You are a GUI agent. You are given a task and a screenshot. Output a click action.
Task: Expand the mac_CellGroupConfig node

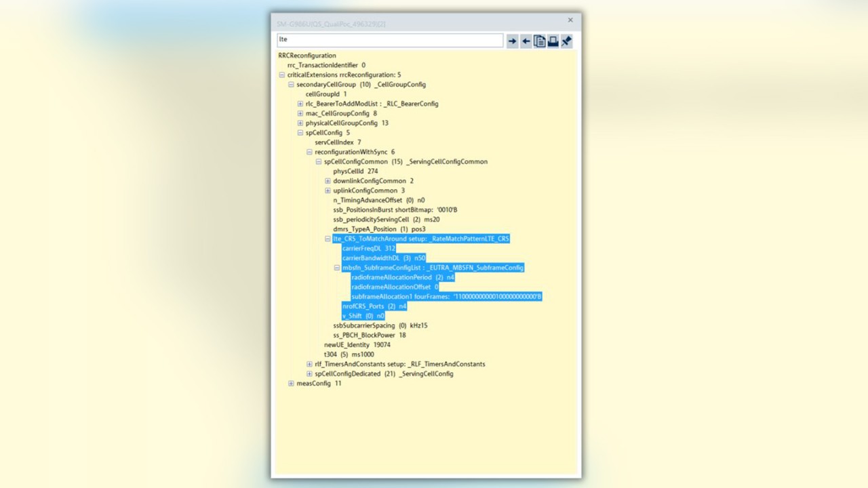[x=300, y=114]
